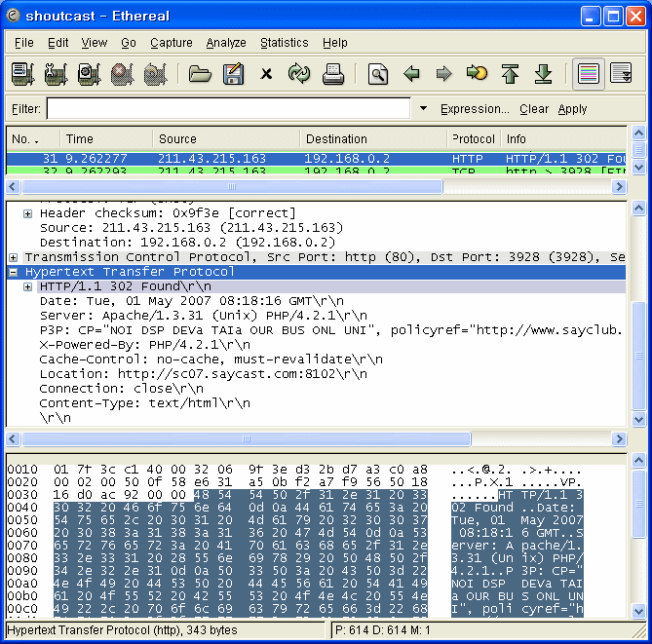Screen dimensions: 652x644
Task: Expand Header checksum tree node
Action: [x=28, y=213]
